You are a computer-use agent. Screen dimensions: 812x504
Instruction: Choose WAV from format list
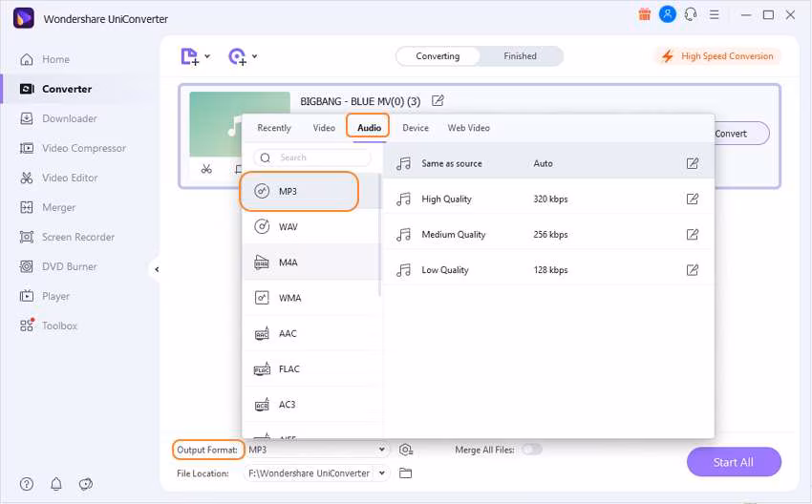[x=311, y=226]
